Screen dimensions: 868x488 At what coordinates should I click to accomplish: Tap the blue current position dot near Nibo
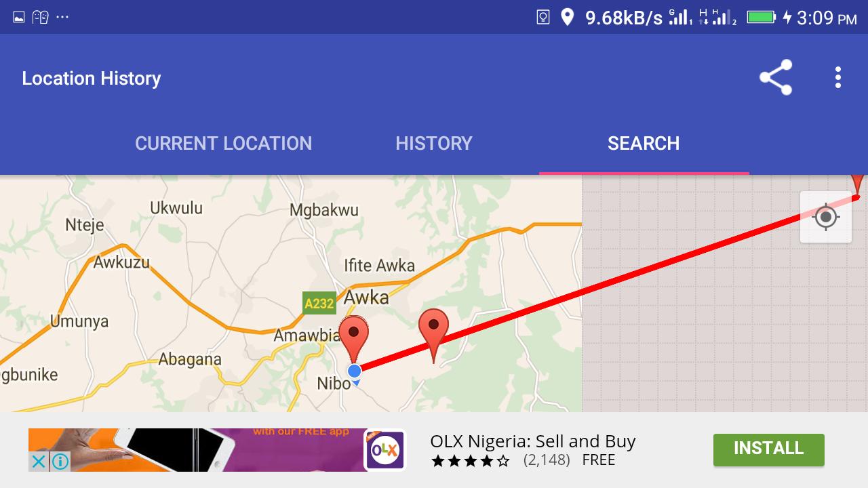(354, 371)
